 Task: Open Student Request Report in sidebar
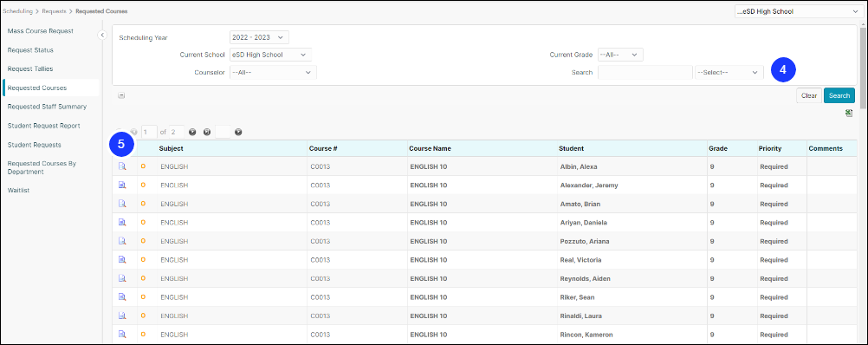point(43,126)
